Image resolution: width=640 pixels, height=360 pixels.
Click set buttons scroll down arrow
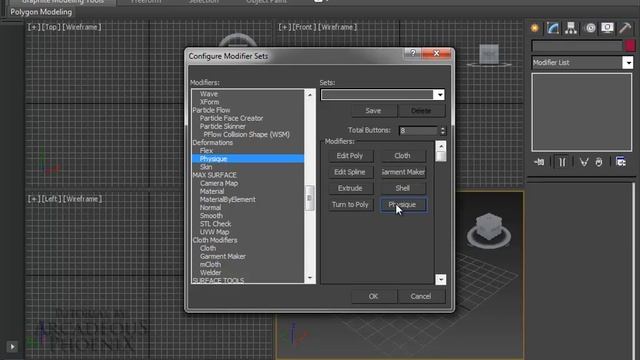pos(440,280)
